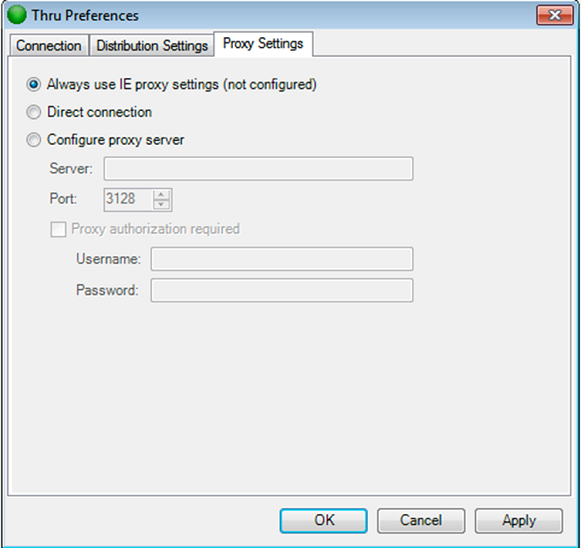Choose the Direct connection option

[33, 112]
